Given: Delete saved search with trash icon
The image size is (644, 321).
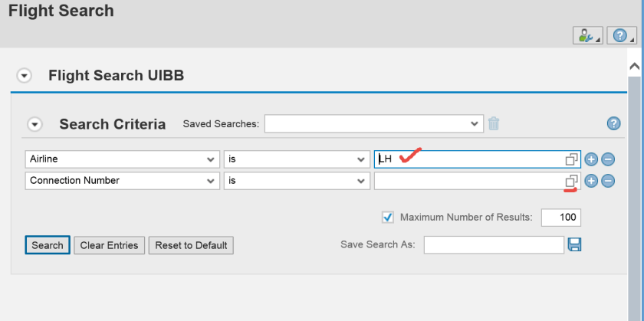Looking at the screenshot, I should tap(495, 123).
